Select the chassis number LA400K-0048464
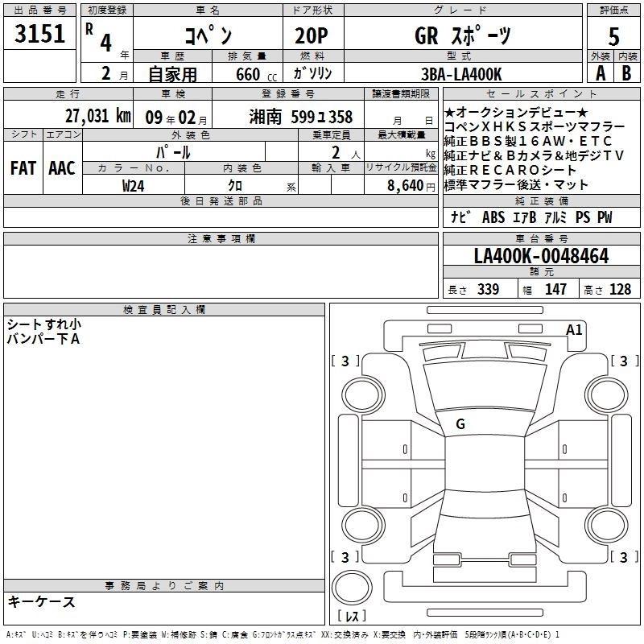The image size is (644, 644). point(541,257)
